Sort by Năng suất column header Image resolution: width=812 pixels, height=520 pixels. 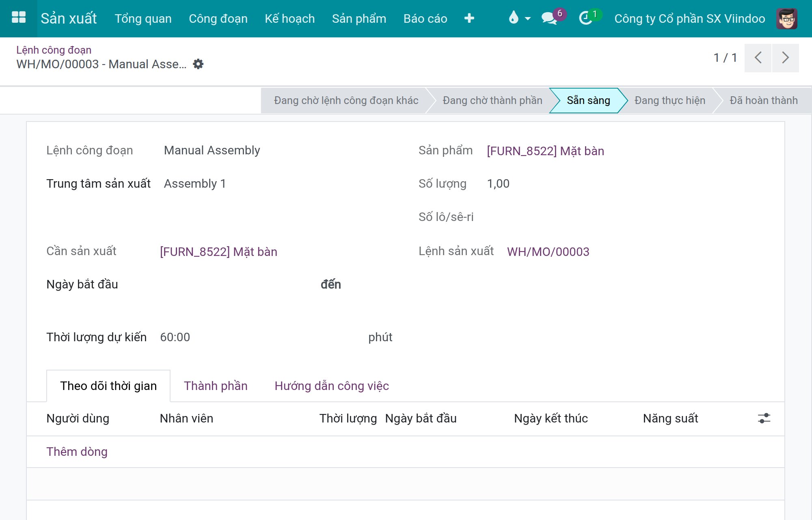(x=671, y=418)
